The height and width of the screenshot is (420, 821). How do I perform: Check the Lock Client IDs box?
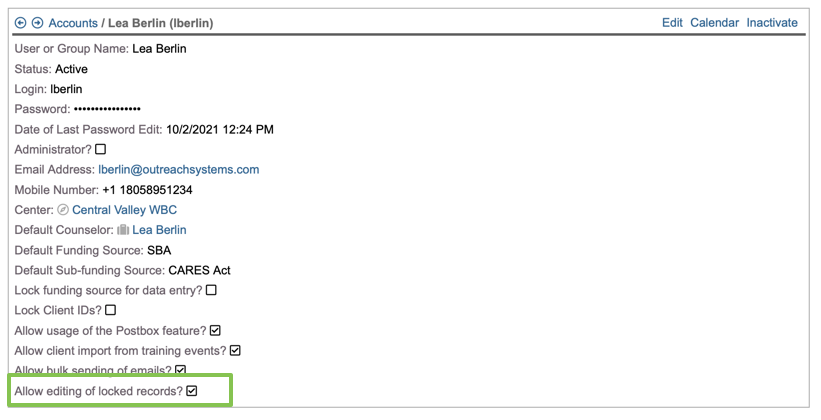tap(110, 311)
